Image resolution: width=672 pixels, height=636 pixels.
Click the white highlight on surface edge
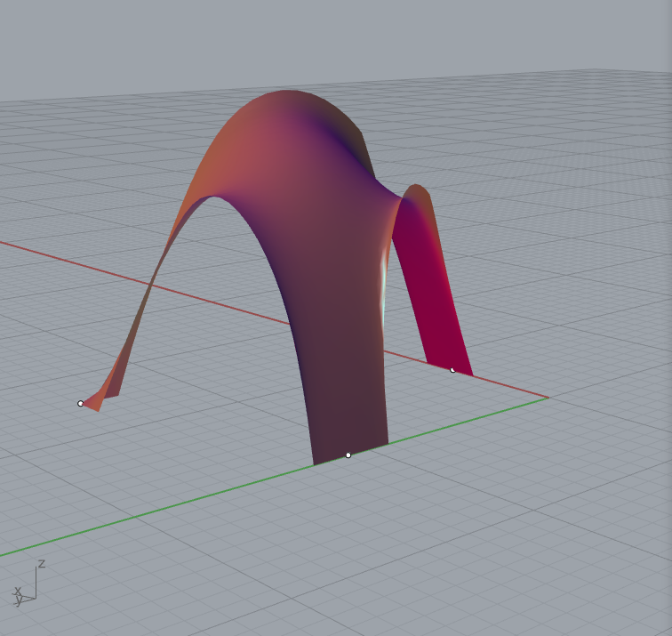coord(386,276)
